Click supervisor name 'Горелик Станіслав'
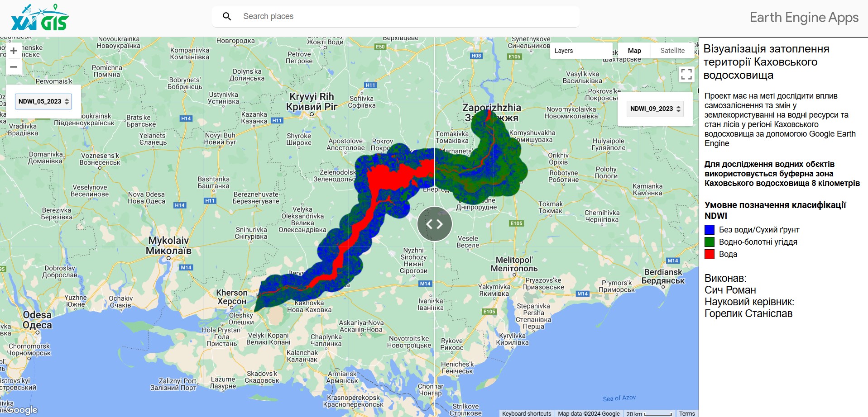The height and width of the screenshot is (417, 868). (748, 313)
